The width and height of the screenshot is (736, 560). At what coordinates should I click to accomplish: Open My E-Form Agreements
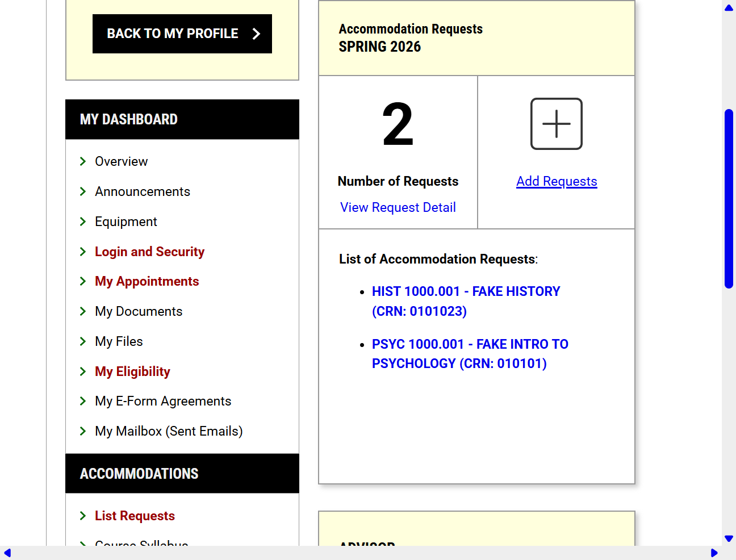tap(163, 401)
